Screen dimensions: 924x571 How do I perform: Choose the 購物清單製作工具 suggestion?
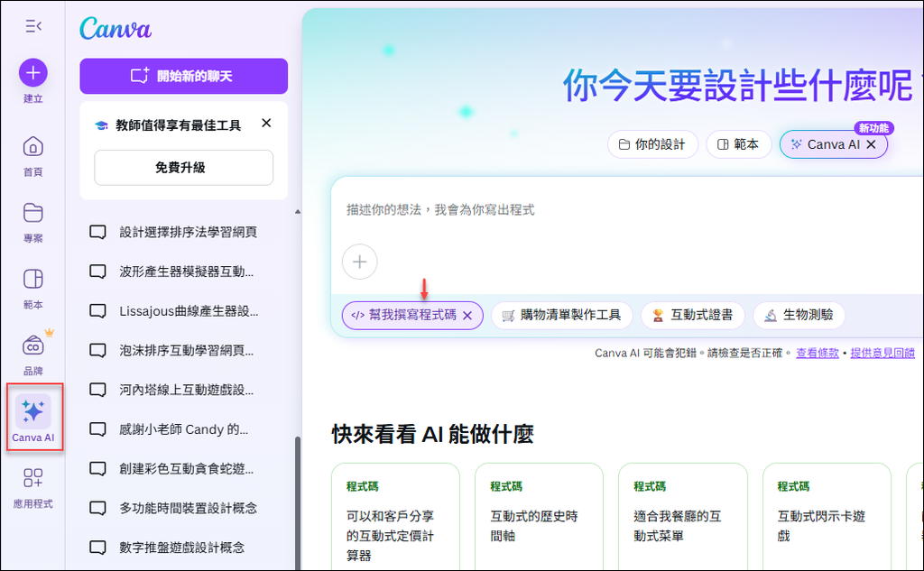[x=561, y=315]
